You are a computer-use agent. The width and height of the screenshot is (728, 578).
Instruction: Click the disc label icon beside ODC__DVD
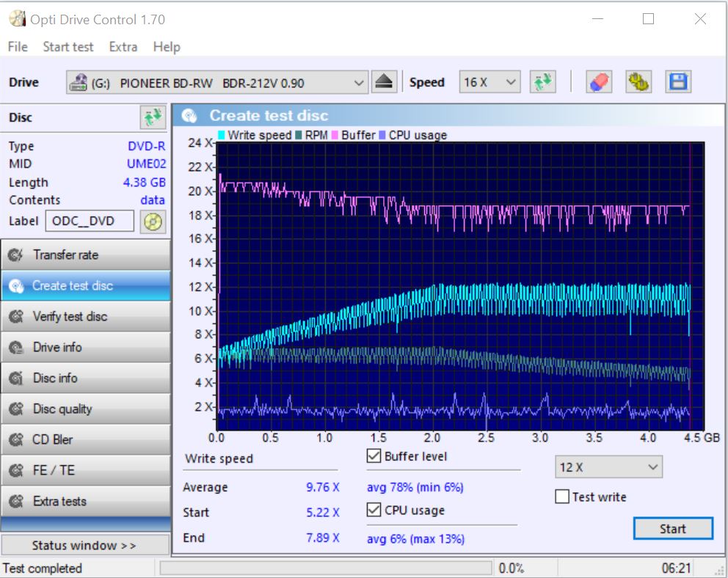point(153,221)
